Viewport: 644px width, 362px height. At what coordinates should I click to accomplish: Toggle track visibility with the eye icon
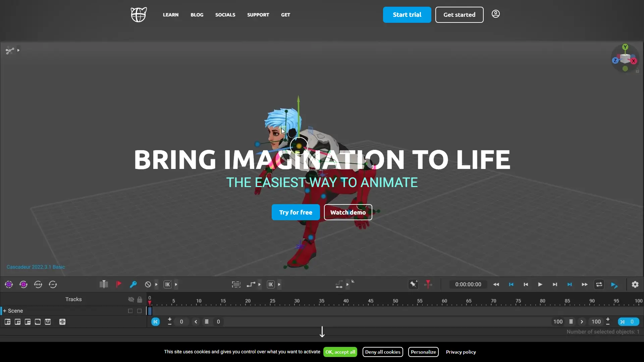click(130, 299)
